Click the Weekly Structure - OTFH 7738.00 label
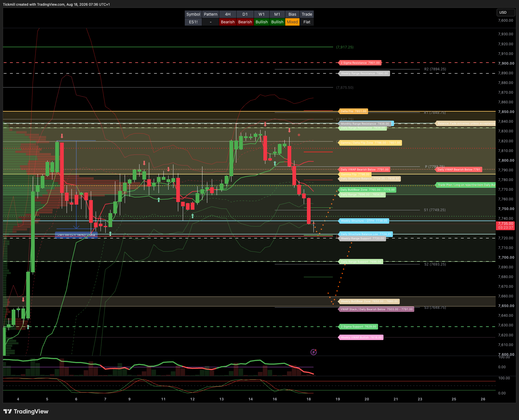This screenshot has width=519, height=420. [x=364, y=221]
